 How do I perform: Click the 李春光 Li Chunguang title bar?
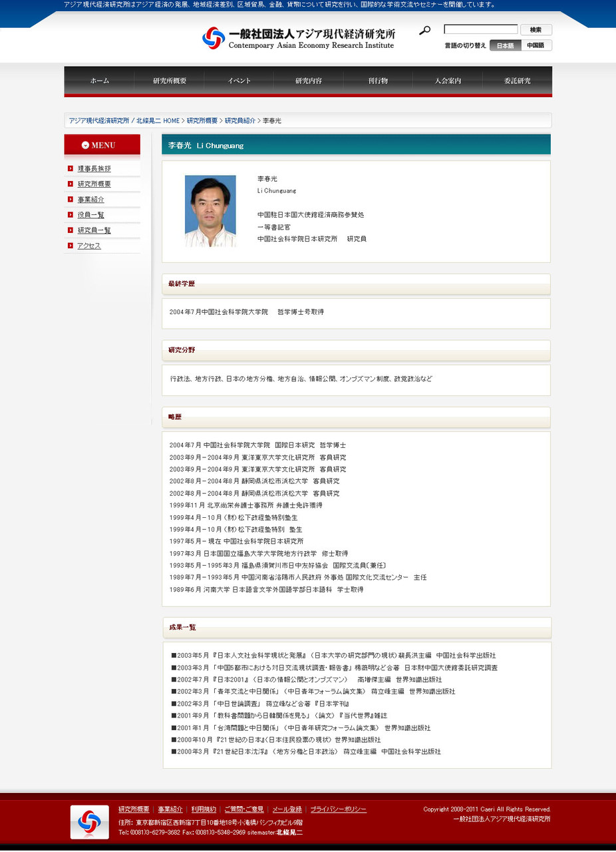[x=356, y=144]
